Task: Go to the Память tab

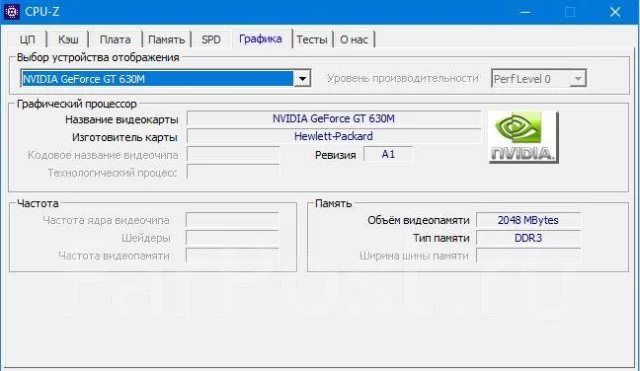Action: pyautogui.click(x=166, y=40)
